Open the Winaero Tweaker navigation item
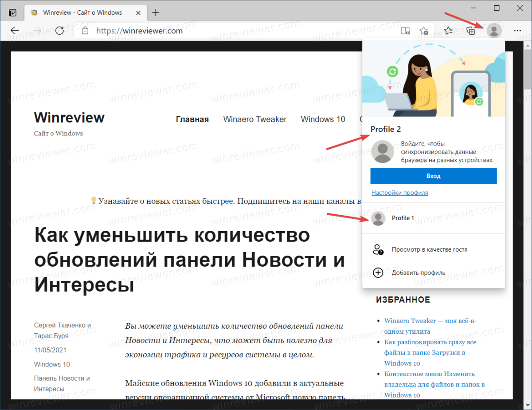 [255, 119]
